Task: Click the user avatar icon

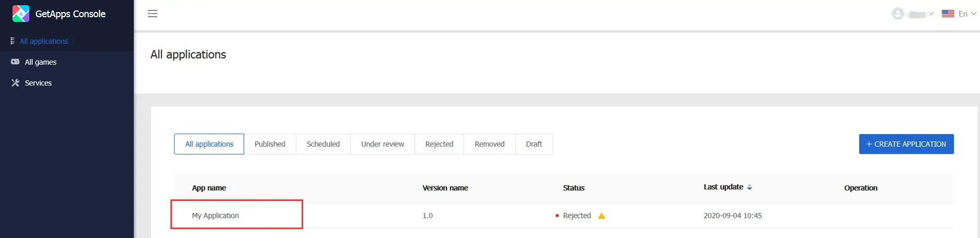Action: pos(897,14)
